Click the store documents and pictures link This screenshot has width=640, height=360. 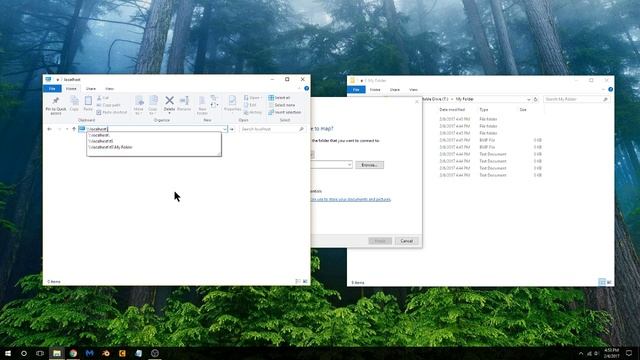pyautogui.click(x=351, y=199)
